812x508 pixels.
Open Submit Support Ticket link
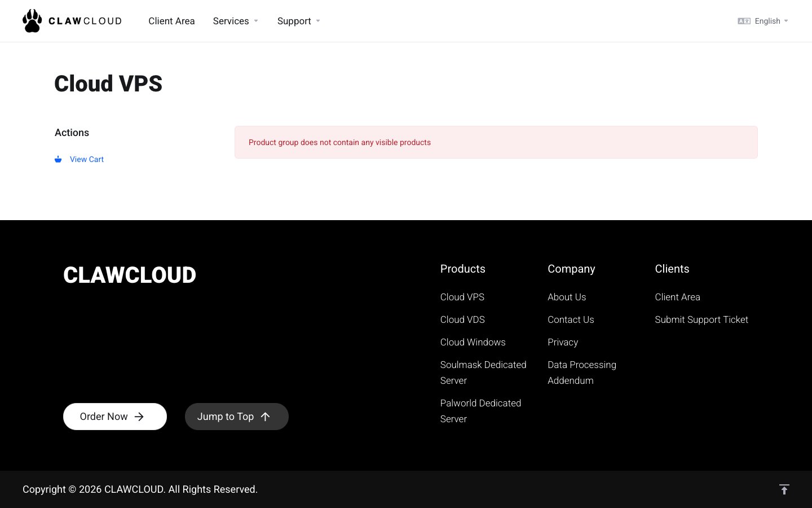coord(701,319)
